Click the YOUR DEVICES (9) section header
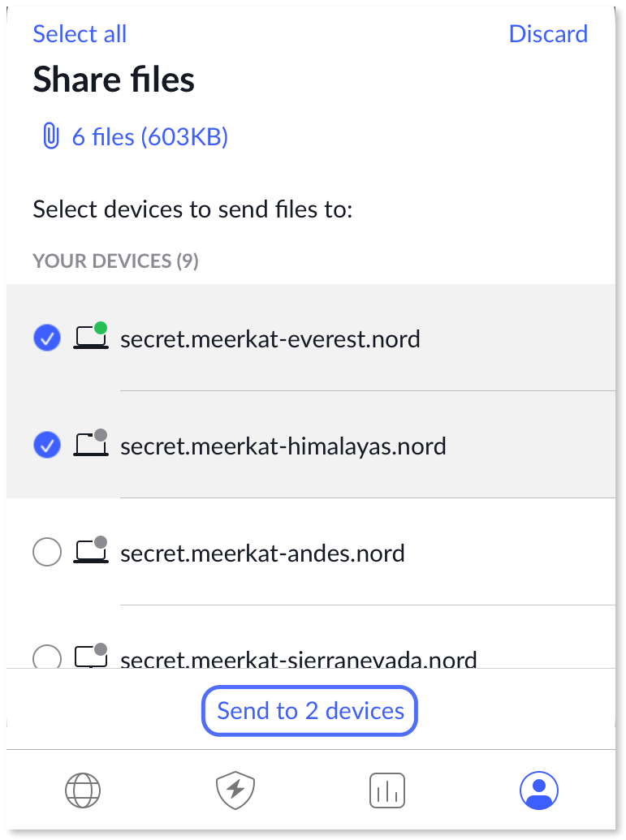 pyautogui.click(x=114, y=261)
